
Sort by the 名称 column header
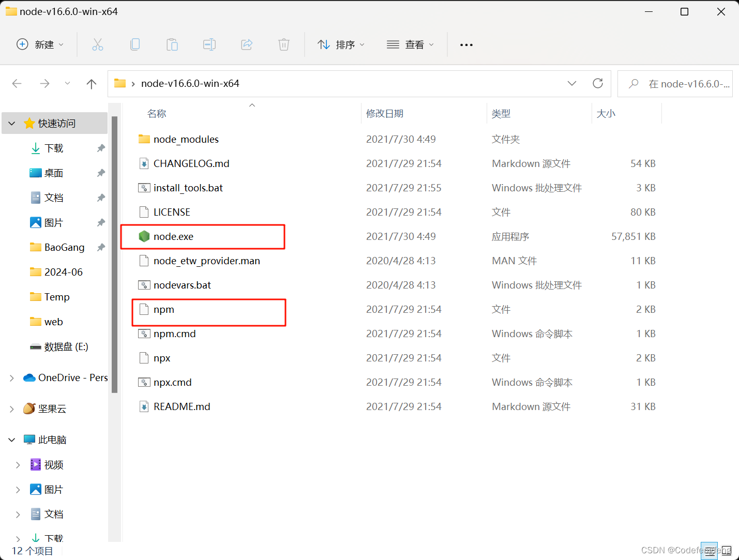point(157,114)
